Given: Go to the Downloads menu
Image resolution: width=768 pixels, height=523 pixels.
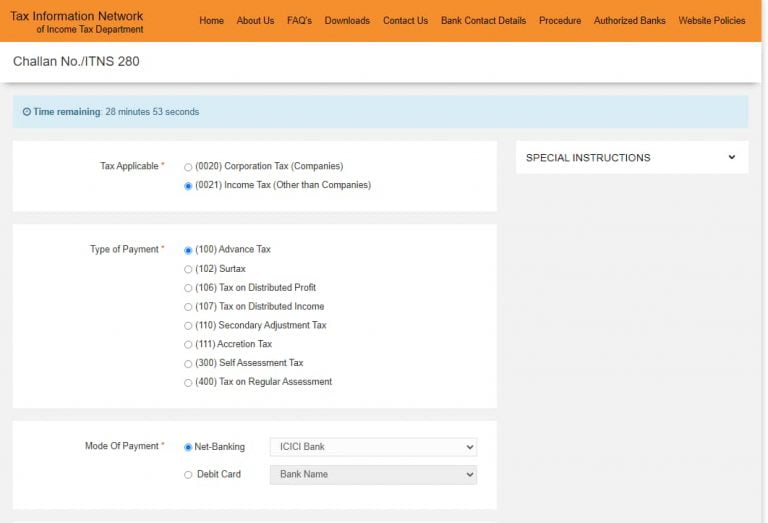Looking at the screenshot, I should [347, 21].
